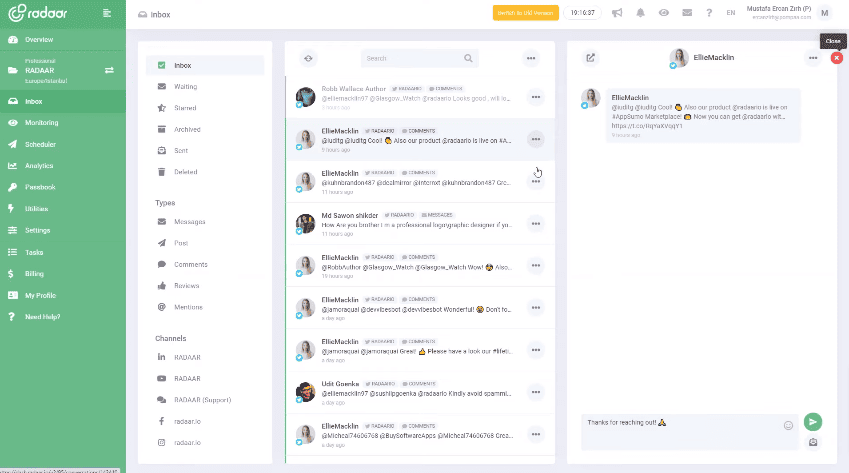Click the saved replies icon below send
849x473 pixels.
point(813,443)
